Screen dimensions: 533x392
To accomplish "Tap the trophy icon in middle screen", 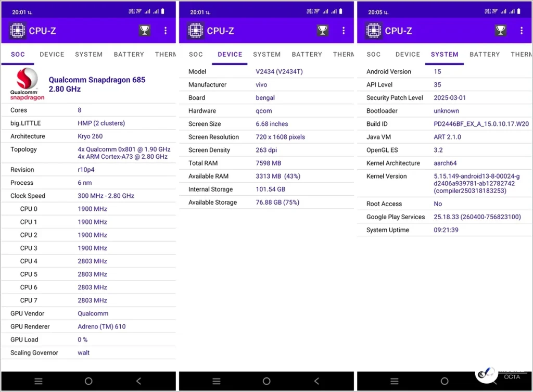I will (x=323, y=31).
